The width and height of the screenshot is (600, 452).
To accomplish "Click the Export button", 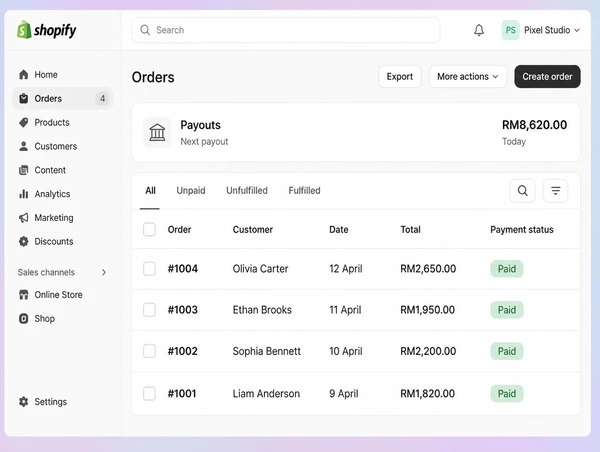I will click(x=399, y=77).
